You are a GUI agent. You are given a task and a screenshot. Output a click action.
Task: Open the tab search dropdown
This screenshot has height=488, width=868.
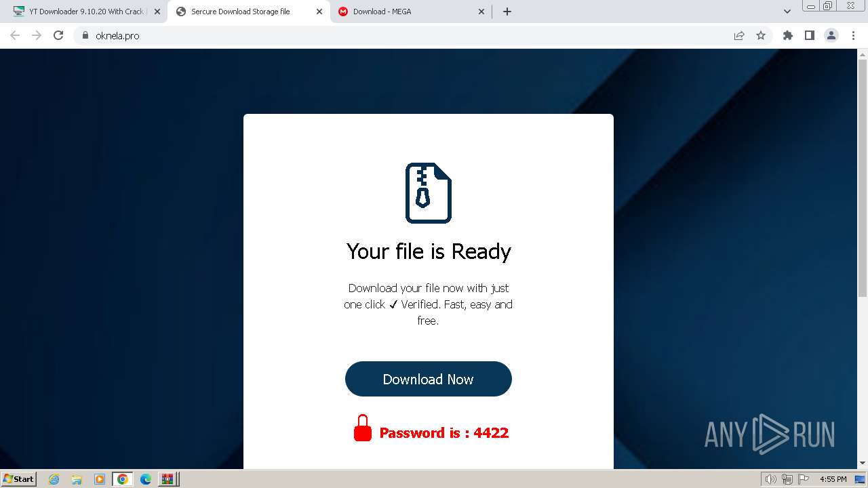coord(787,12)
